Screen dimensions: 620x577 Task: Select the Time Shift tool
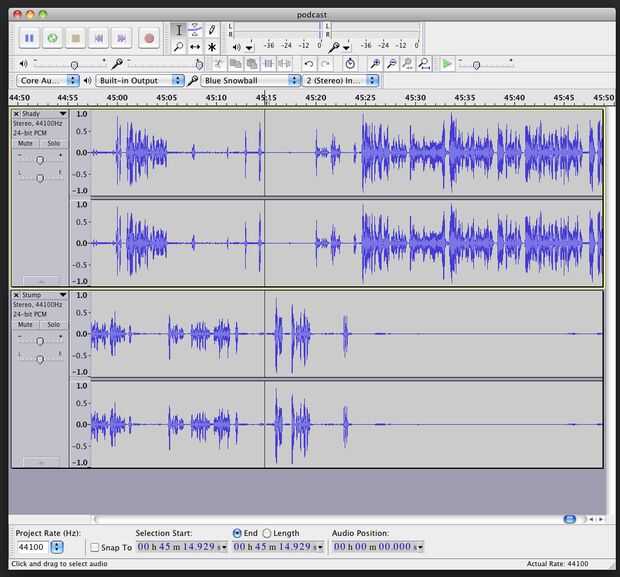click(195, 47)
